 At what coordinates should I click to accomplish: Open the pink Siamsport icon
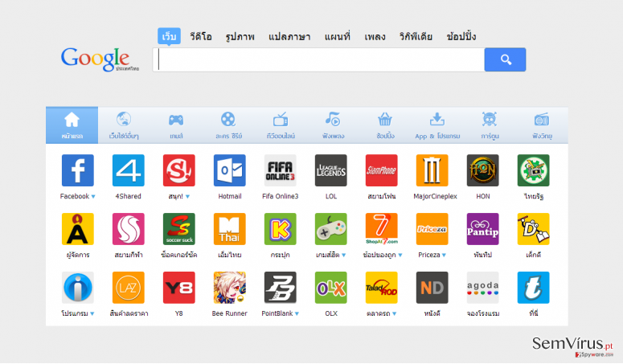click(x=129, y=229)
